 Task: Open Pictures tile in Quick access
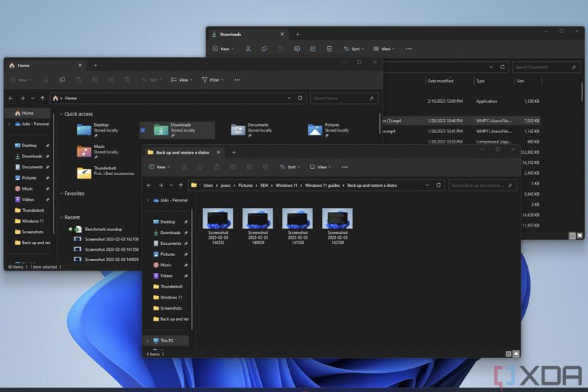coord(328,129)
